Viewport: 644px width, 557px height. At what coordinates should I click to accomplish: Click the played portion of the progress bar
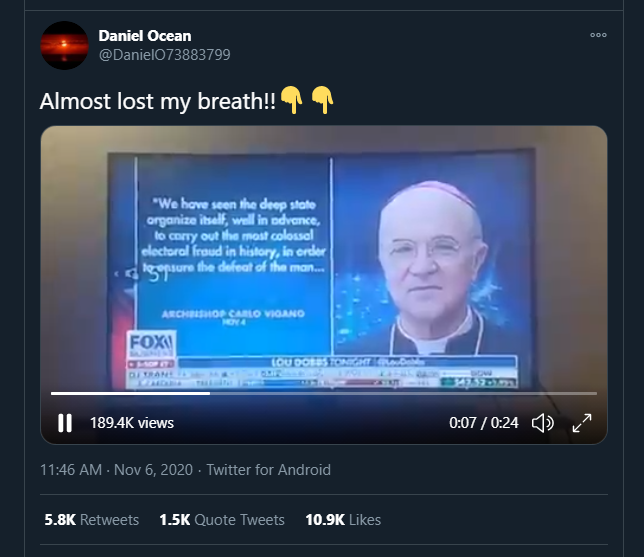pyautogui.click(x=130, y=394)
